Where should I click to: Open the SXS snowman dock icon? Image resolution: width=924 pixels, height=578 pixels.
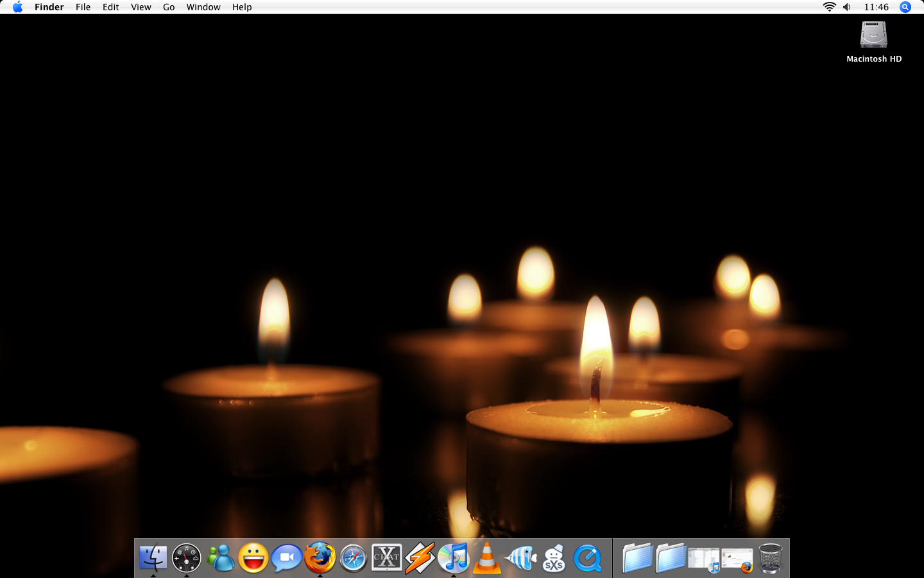point(554,557)
